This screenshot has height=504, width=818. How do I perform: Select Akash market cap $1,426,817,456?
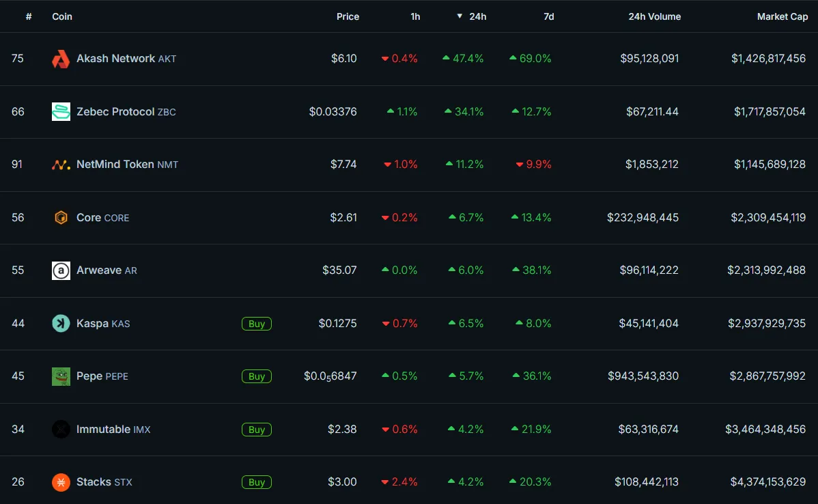tap(768, 59)
